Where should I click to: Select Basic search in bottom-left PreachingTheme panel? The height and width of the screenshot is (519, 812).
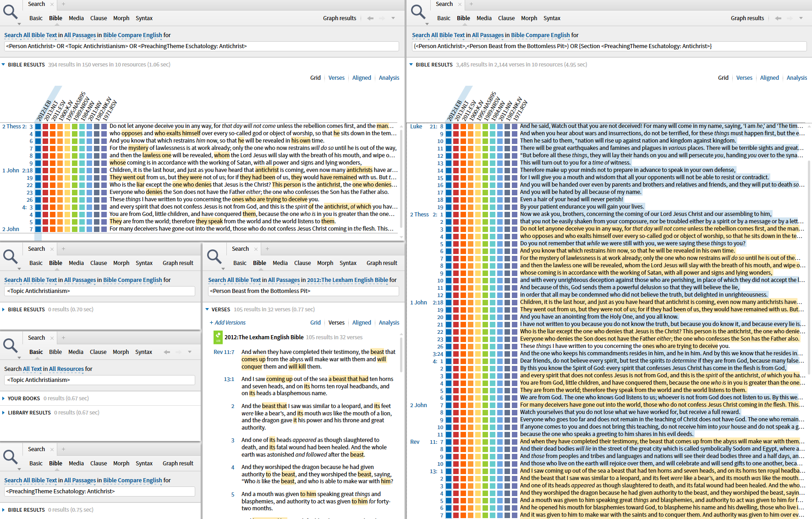[36, 464]
